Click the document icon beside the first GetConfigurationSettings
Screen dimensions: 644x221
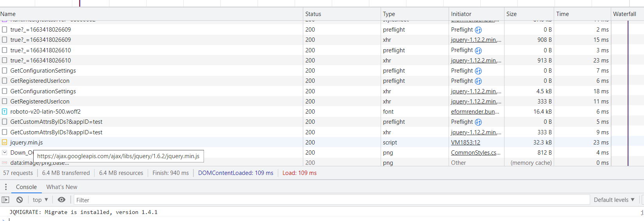click(x=5, y=71)
